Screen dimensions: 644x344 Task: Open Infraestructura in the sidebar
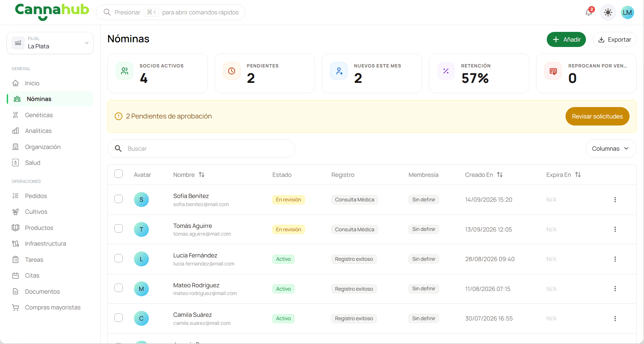[50, 244]
